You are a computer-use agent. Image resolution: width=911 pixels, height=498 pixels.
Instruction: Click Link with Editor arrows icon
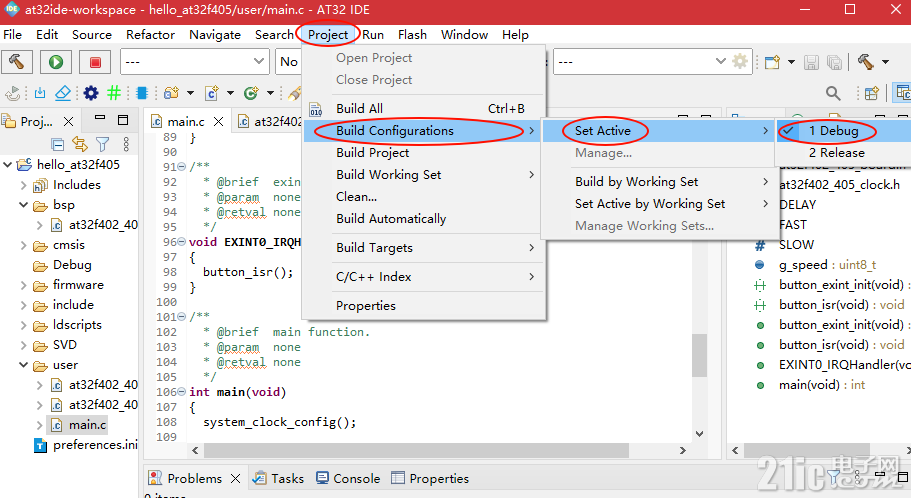tap(80, 144)
